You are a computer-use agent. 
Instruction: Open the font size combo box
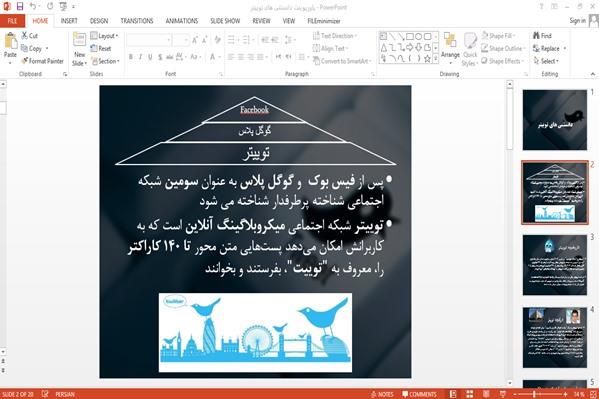click(x=181, y=40)
